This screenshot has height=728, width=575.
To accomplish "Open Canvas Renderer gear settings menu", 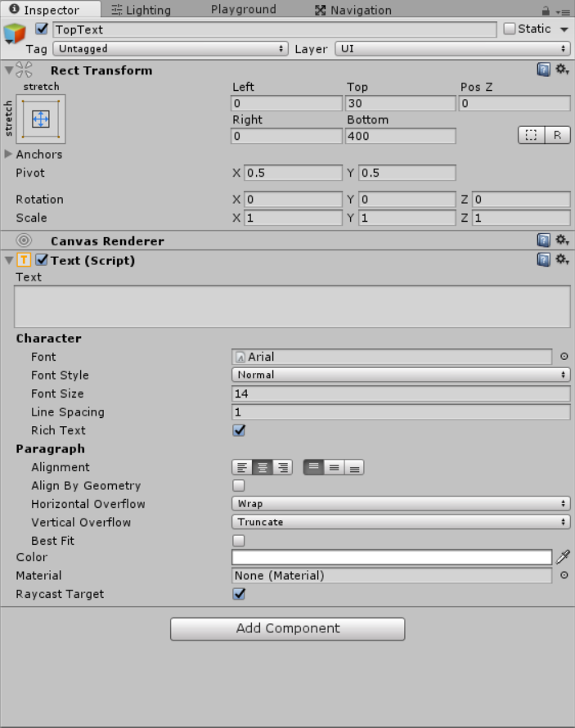I will click(x=562, y=240).
